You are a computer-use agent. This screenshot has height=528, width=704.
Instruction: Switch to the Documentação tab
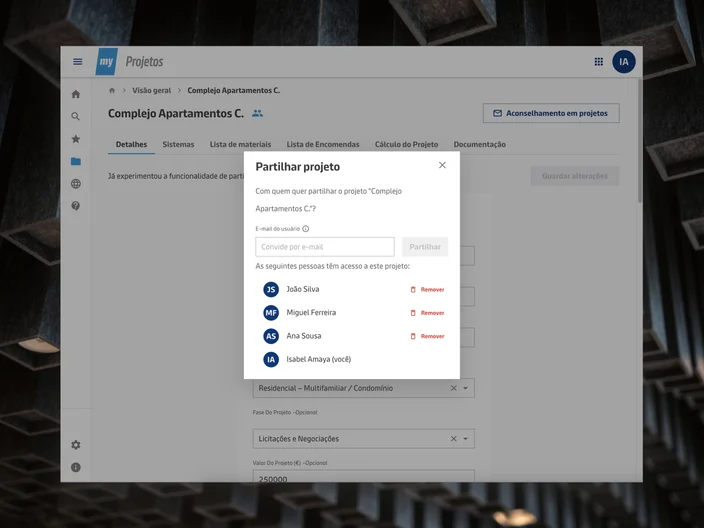point(480,145)
